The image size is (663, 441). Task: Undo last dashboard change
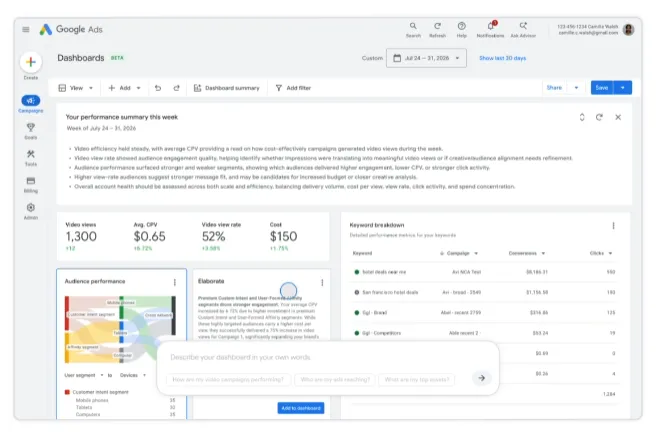point(158,88)
